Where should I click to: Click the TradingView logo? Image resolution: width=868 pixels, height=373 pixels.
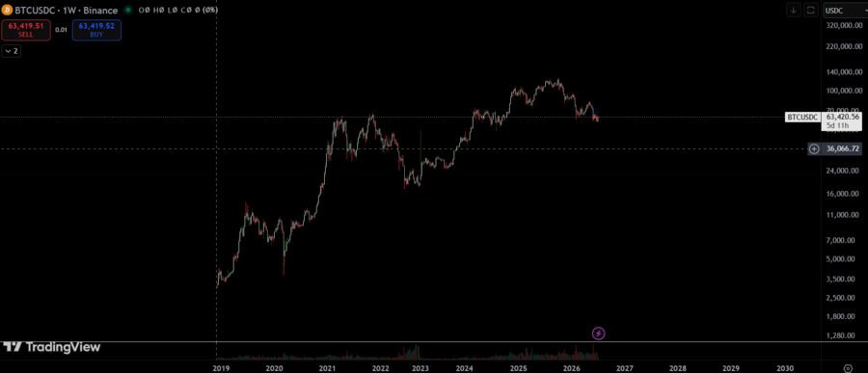click(x=51, y=348)
